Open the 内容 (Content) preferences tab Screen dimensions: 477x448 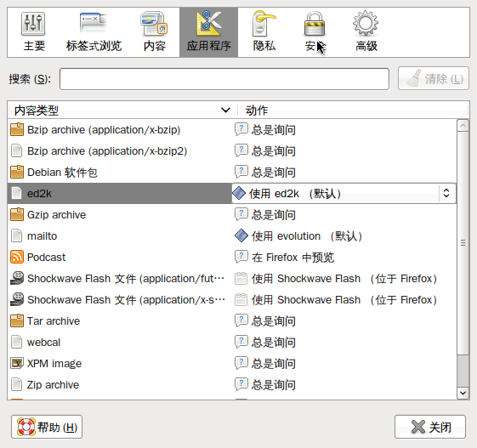(x=155, y=32)
